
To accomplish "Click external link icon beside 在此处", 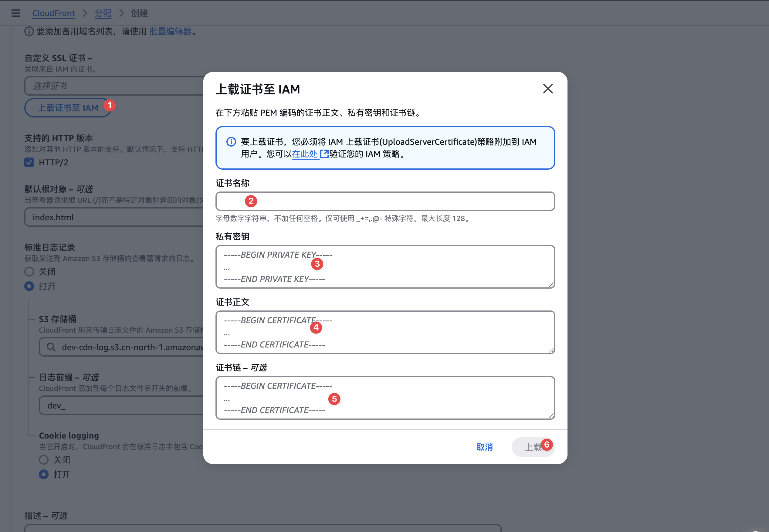I will [x=324, y=154].
